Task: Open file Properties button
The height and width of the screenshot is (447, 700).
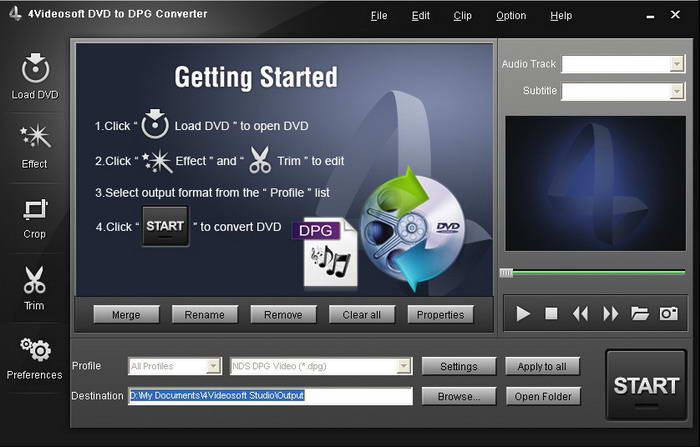Action: (441, 314)
